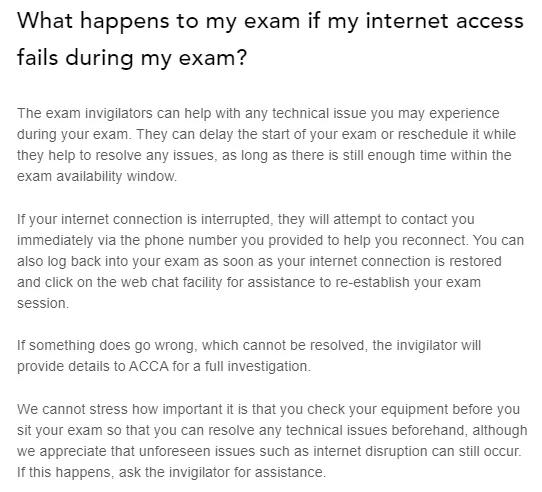The image size is (542, 492).
Task: Click the text "provide details to ACCA"
Action: (x=93, y=367)
